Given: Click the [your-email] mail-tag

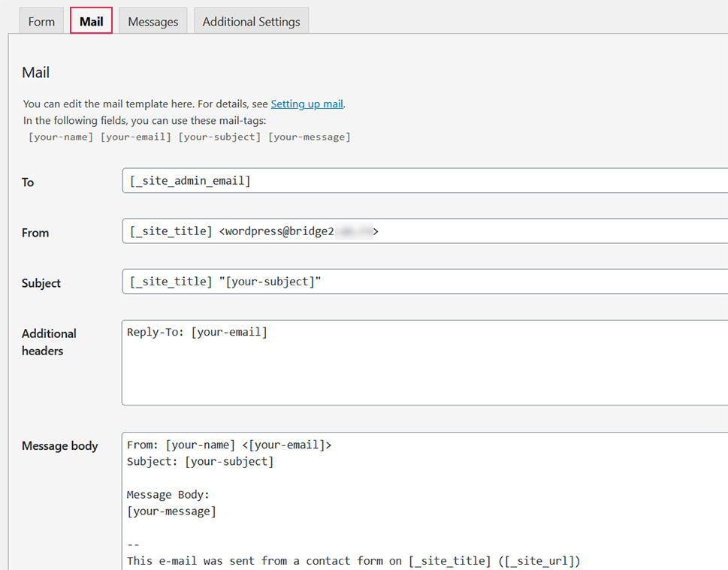Looking at the screenshot, I should [135, 137].
